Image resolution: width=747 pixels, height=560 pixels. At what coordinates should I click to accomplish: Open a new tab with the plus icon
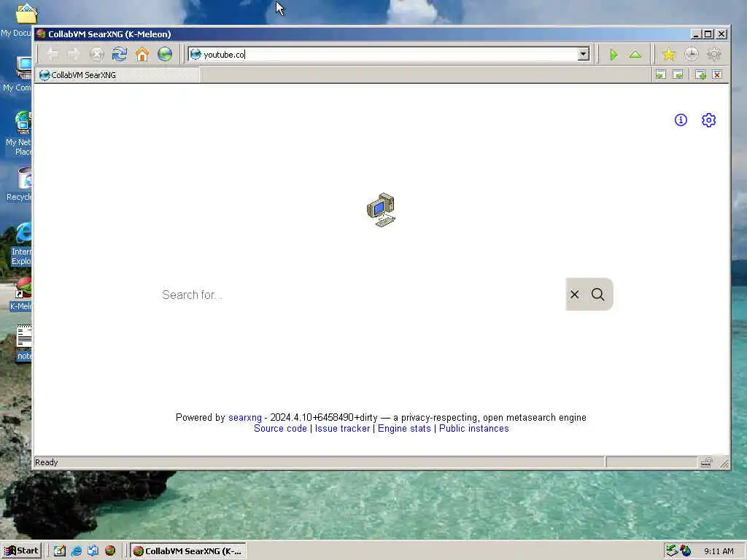tap(700, 75)
